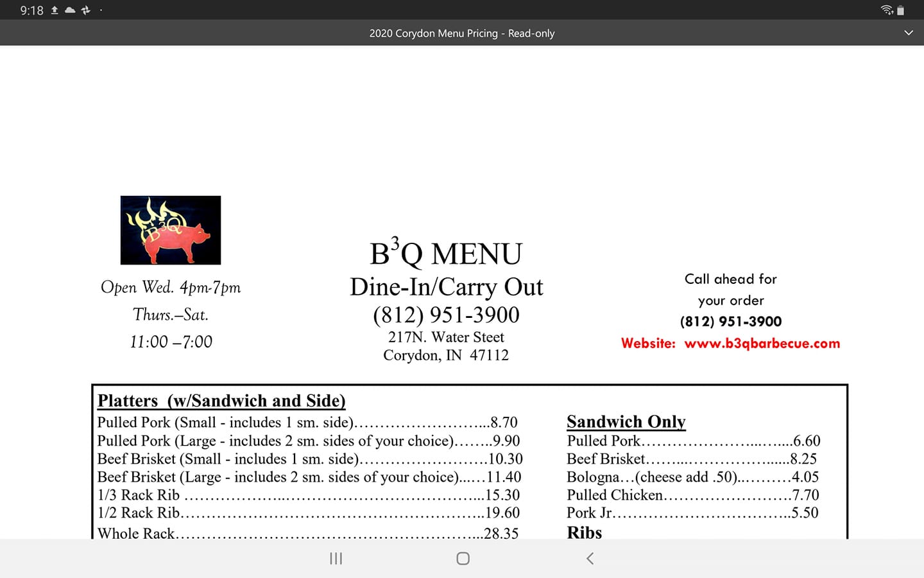Click the Corydon, IN 47112 address line
Image resolution: width=924 pixels, height=578 pixels.
tap(446, 355)
